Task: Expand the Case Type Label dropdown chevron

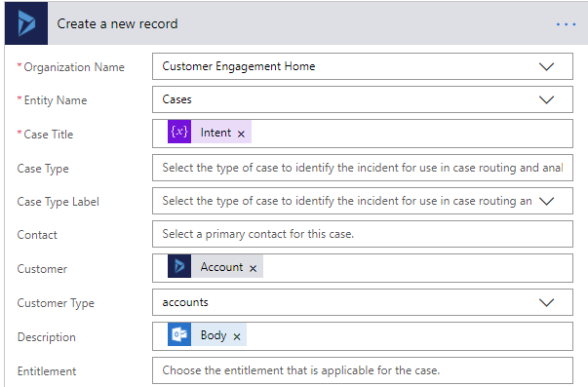Action: click(x=546, y=201)
